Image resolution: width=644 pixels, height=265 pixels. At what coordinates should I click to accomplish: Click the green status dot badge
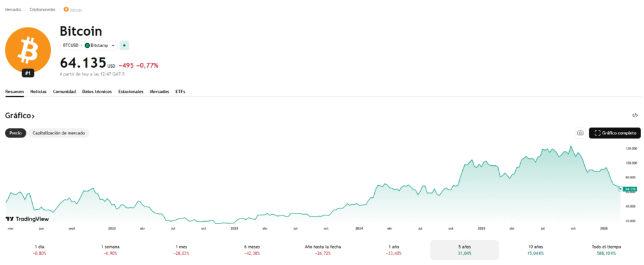coord(125,46)
